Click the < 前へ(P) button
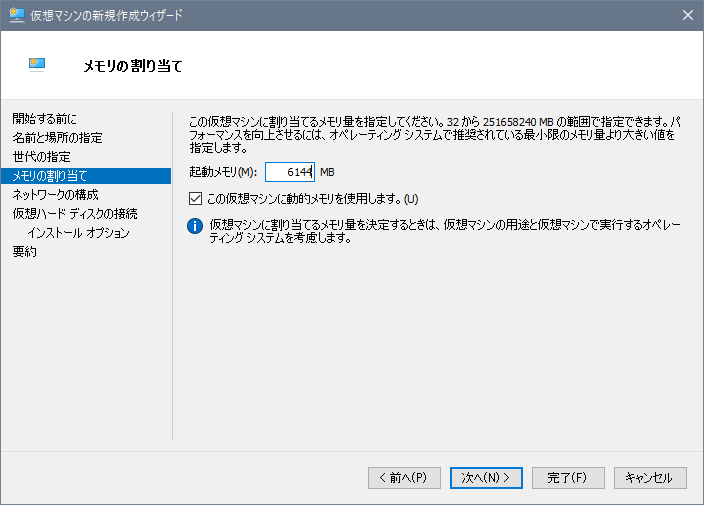The image size is (704, 505). [x=404, y=478]
